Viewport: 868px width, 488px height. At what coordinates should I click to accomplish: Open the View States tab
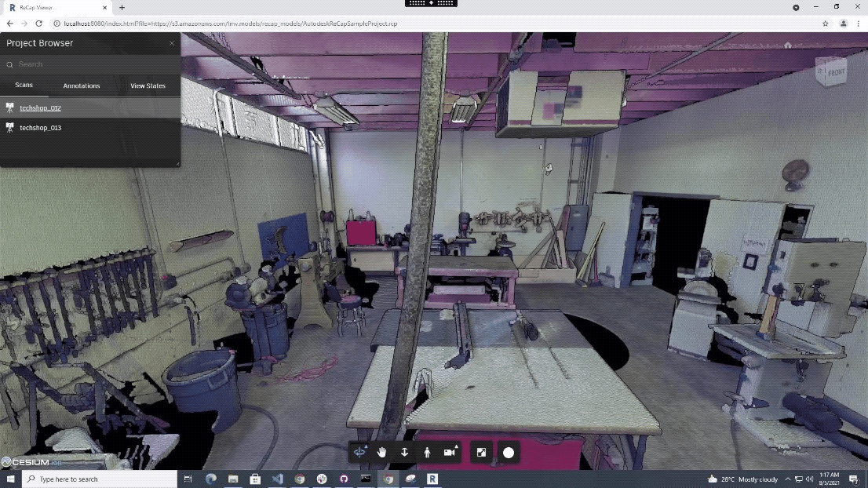[148, 86]
